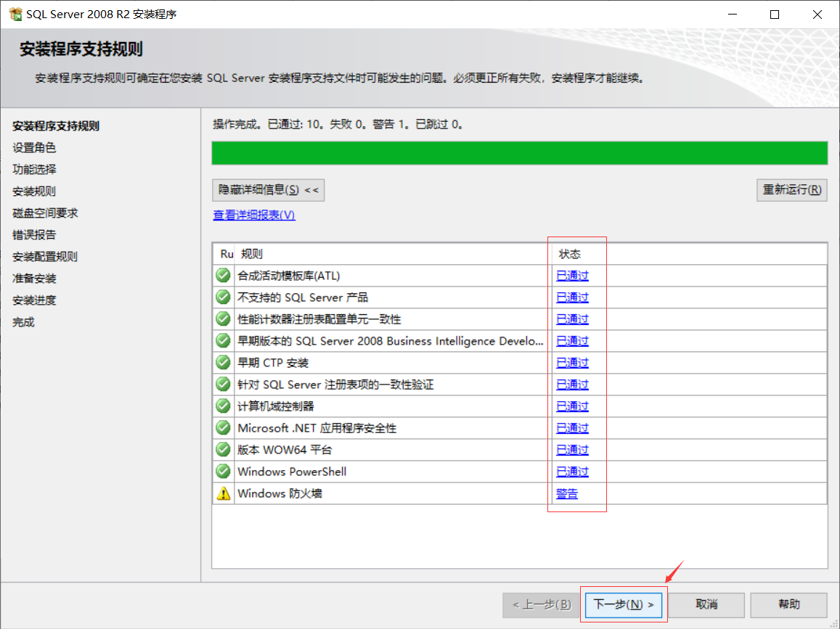Click rule text Windows PowerShell
The height and width of the screenshot is (629, 840).
pyautogui.click(x=292, y=472)
